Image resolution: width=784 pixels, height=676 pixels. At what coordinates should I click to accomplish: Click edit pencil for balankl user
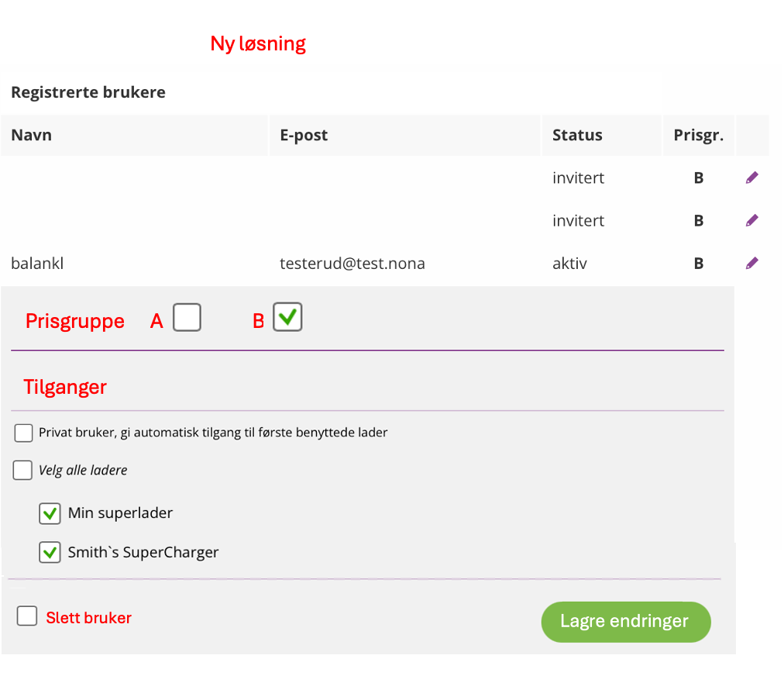(751, 264)
